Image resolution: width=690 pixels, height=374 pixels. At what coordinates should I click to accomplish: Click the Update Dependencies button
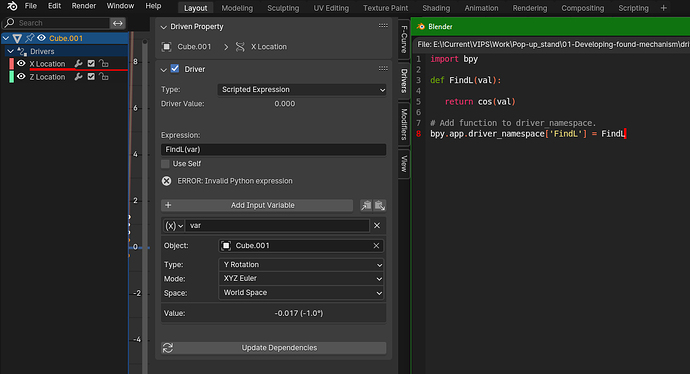tap(274, 348)
